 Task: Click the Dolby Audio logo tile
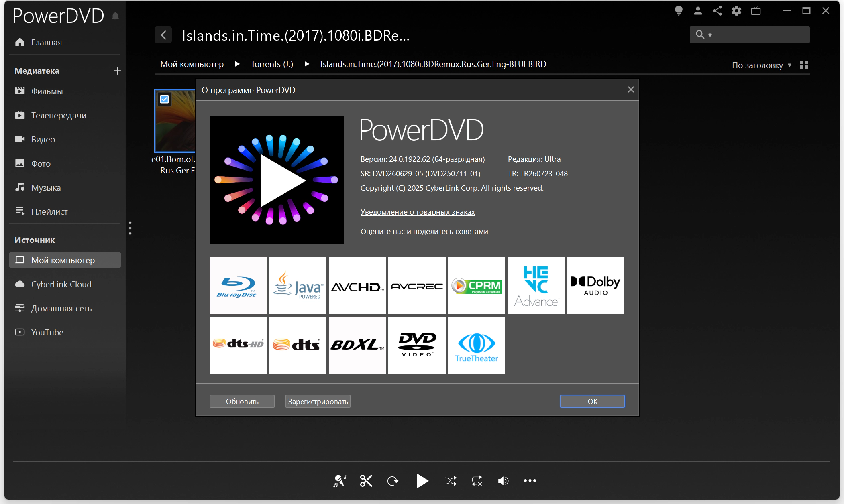pyautogui.click(x=596, y=285)
